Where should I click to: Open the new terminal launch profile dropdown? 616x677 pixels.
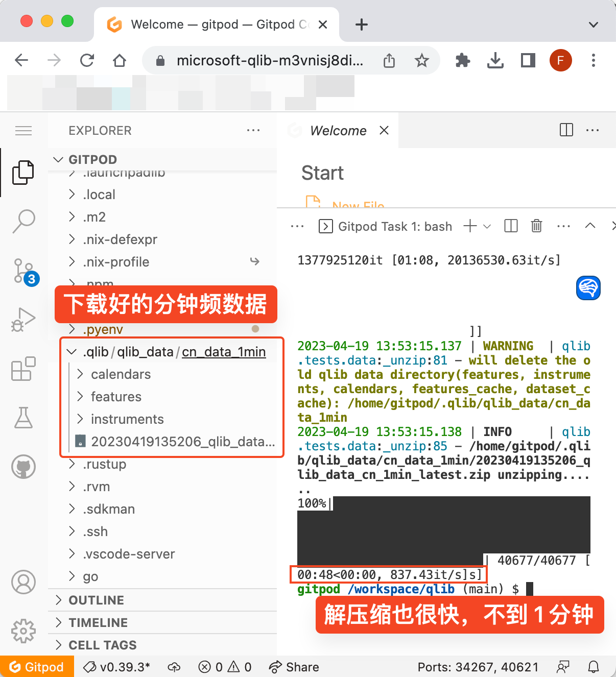pos(487,226)
